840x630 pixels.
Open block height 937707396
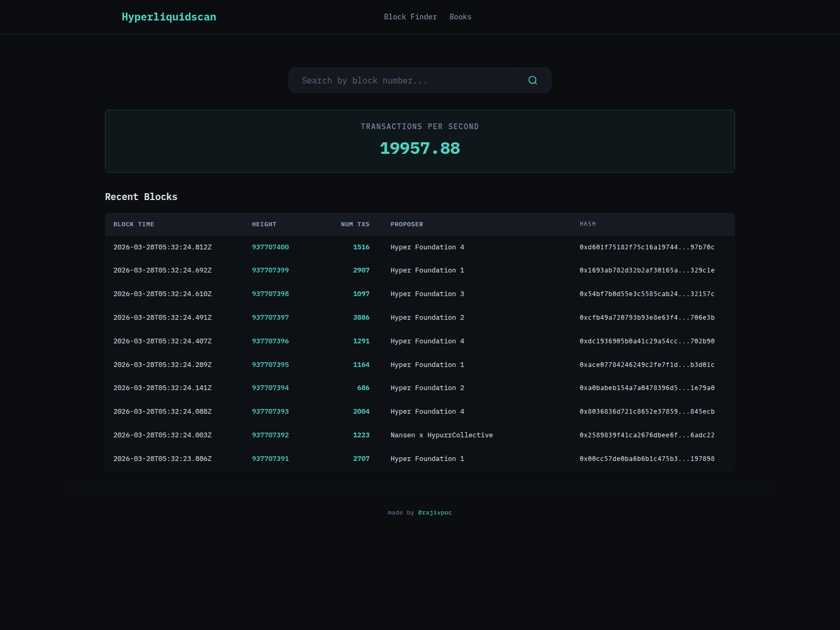tap(270, 341)
